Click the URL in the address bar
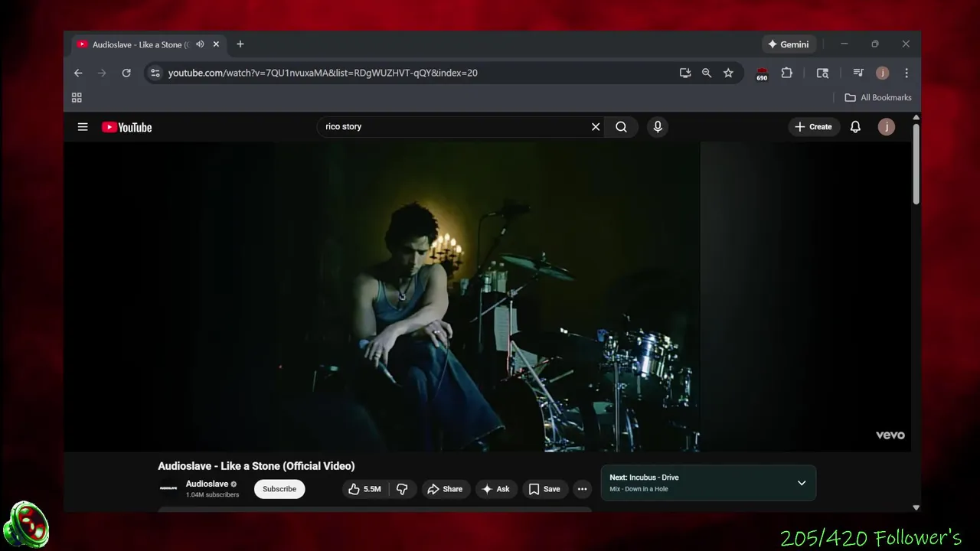The image size is (980, 551). point(322,73)
